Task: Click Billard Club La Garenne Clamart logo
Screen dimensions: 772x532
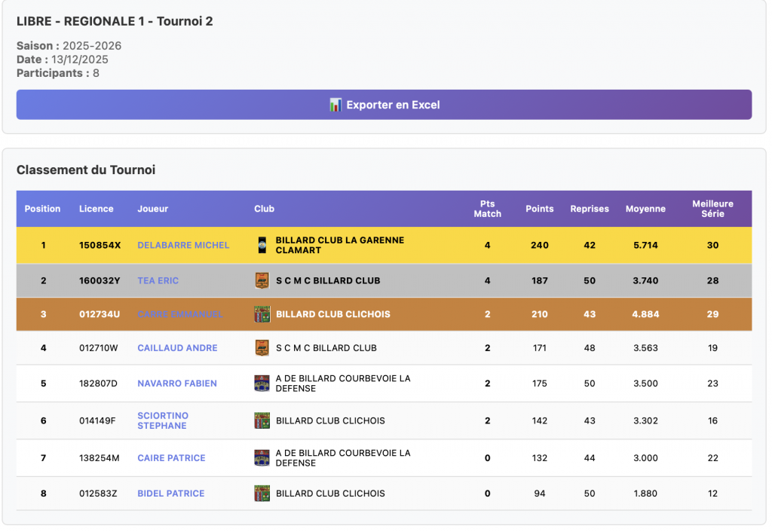Action: pos(262,245)
